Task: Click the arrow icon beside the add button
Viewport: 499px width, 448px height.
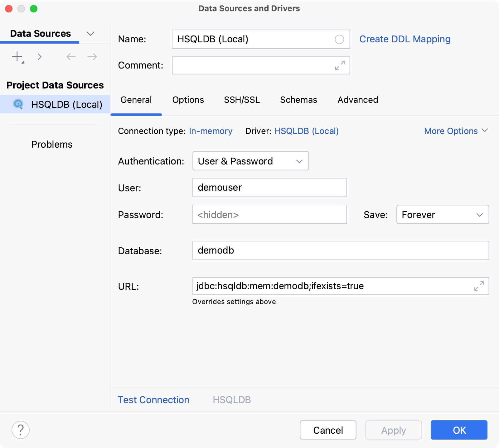Action: click(x=40, y=57)
